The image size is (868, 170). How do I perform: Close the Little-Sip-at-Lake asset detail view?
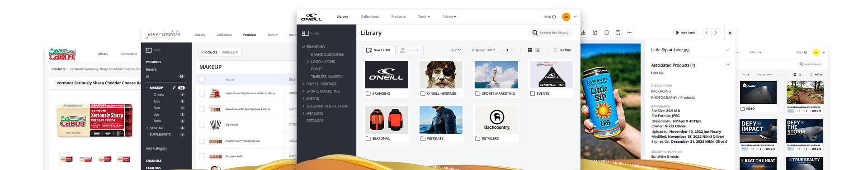click(x=730, y=33)
